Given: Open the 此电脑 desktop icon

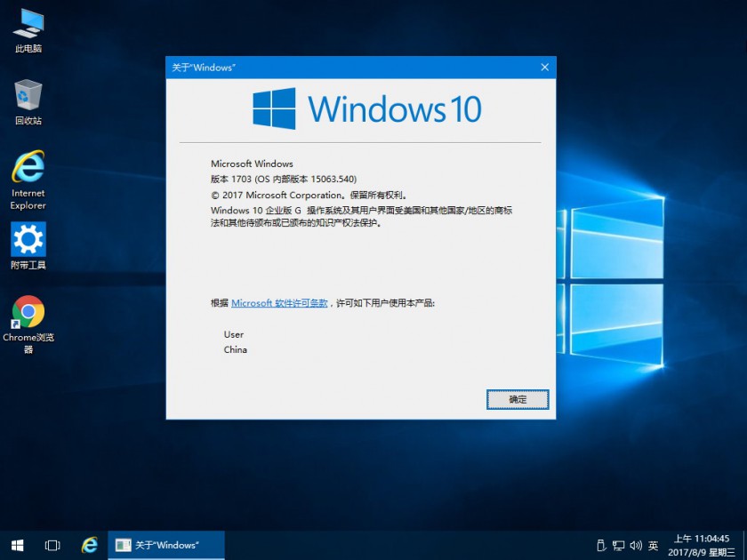Looking at the screenshot, I should [x=28, y=31].
